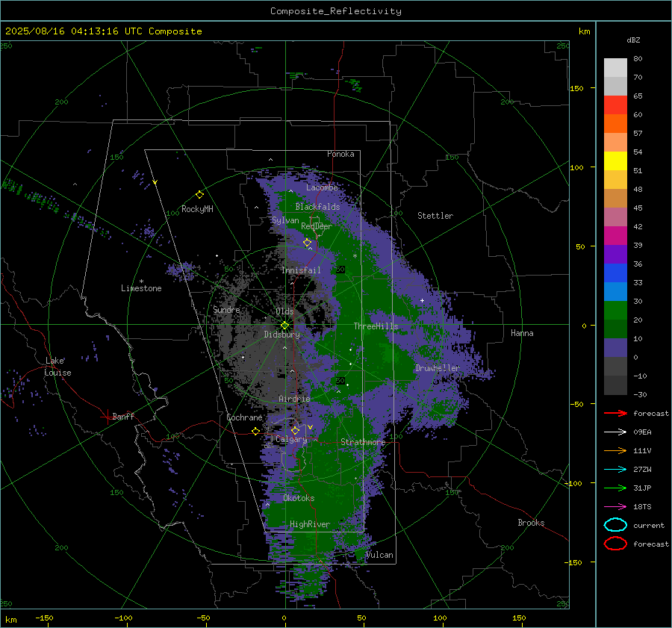The height and width of the screenshot is (628, 672).
Task: Click the red forecast arrow legend icon
Action: coord(615,413)
